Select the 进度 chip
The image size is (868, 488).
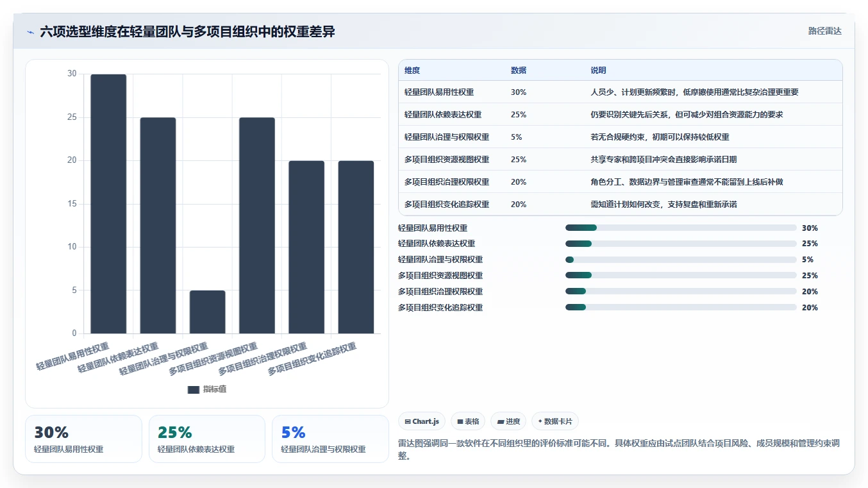pos(508,421)
